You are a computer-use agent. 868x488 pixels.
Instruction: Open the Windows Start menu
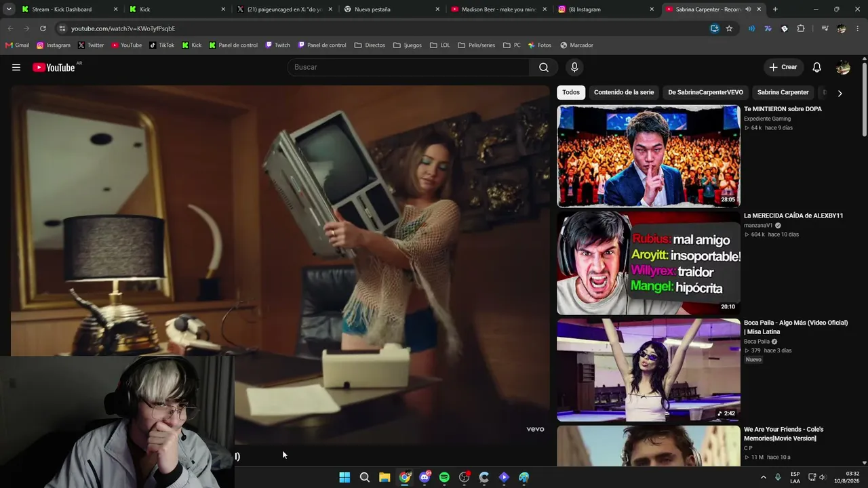pos(344,477)
